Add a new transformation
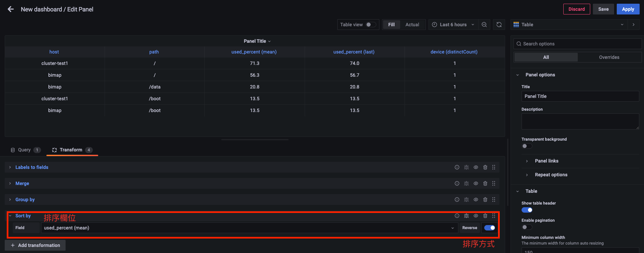The image size is (644, 253). (35, 245)
